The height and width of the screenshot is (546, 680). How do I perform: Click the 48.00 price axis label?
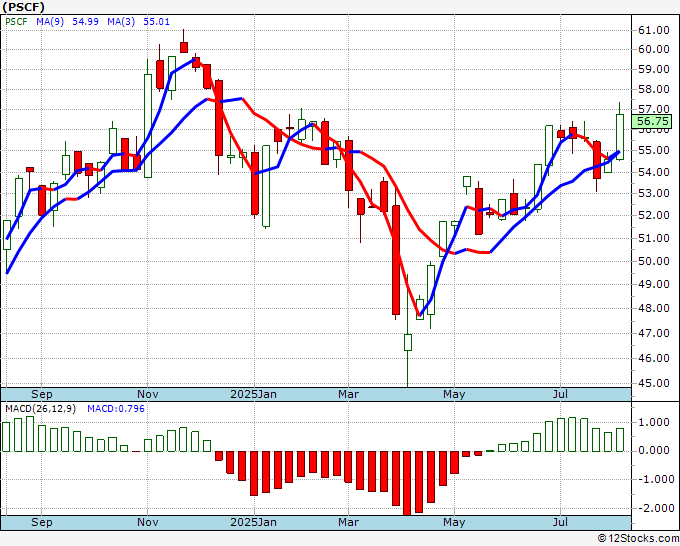654,308
